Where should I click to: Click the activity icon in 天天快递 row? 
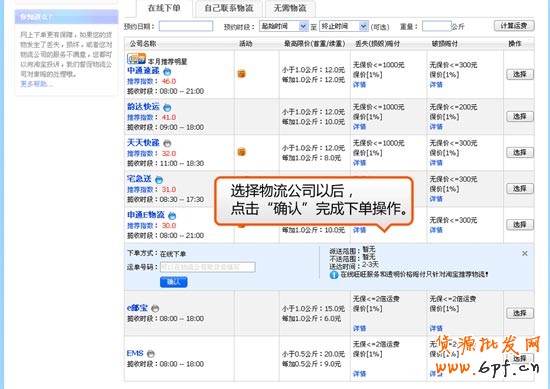click(x=241, y=152)
